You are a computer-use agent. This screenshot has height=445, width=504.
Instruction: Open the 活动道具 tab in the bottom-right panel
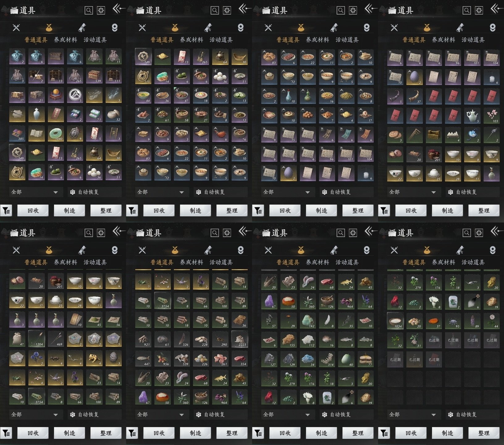(x=473, y=262)
